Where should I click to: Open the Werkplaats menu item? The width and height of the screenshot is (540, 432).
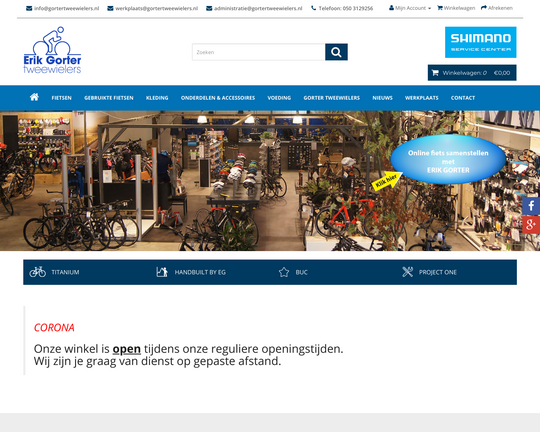[x=422, y=98]
